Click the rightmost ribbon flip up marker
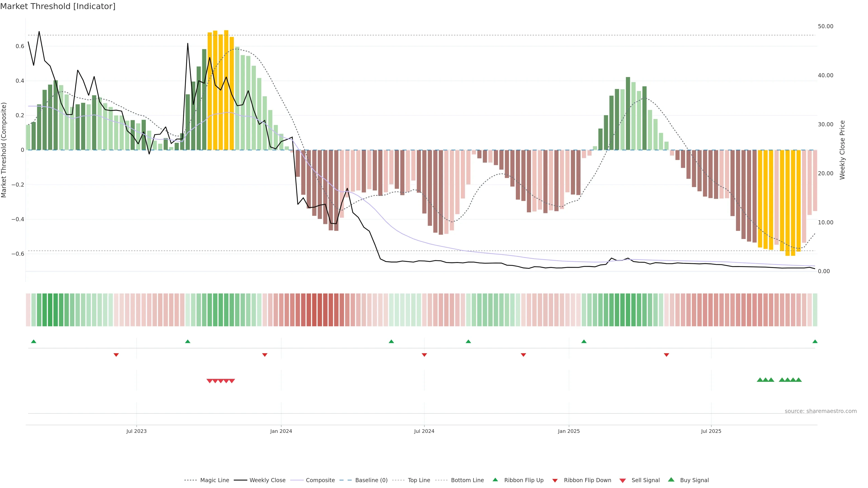Image resolution: width=868 pixels, height=488 pixels. (x=815, y=342)
